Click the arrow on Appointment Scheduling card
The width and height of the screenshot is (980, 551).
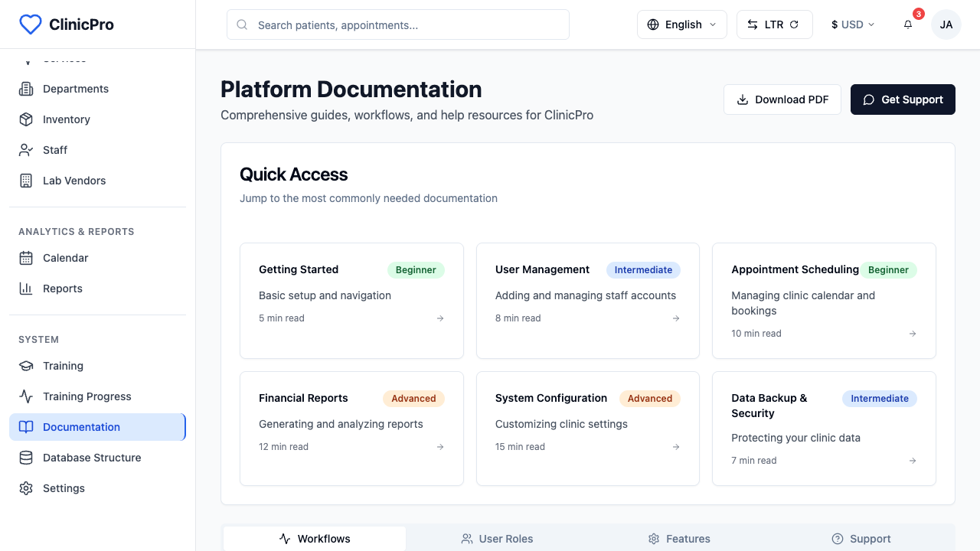(x=913, y=334)
